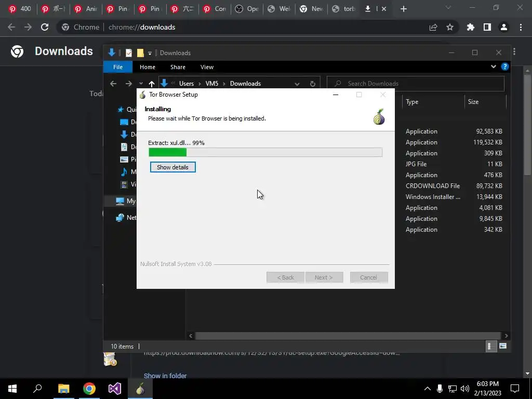
Task: Go back in Chrome browser
Action: [11, 27]
